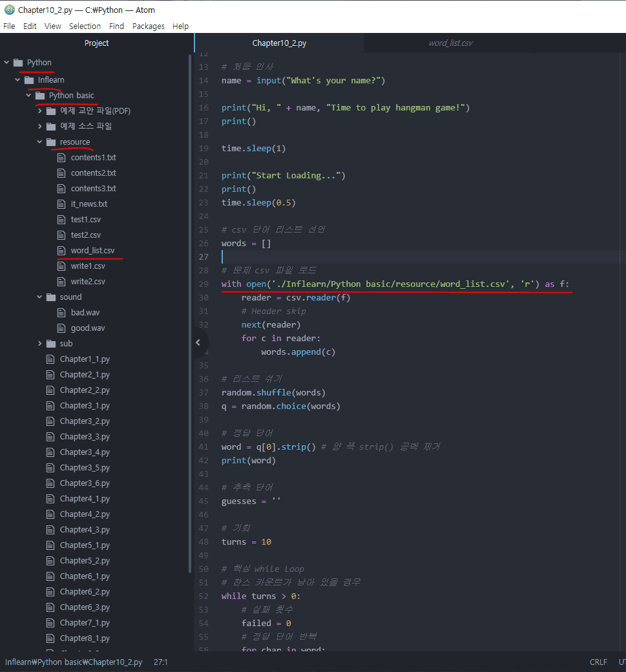Open Chapter3_5.py from the tree
The height and width of the screenshot is (672, 626).
(85, 468)
